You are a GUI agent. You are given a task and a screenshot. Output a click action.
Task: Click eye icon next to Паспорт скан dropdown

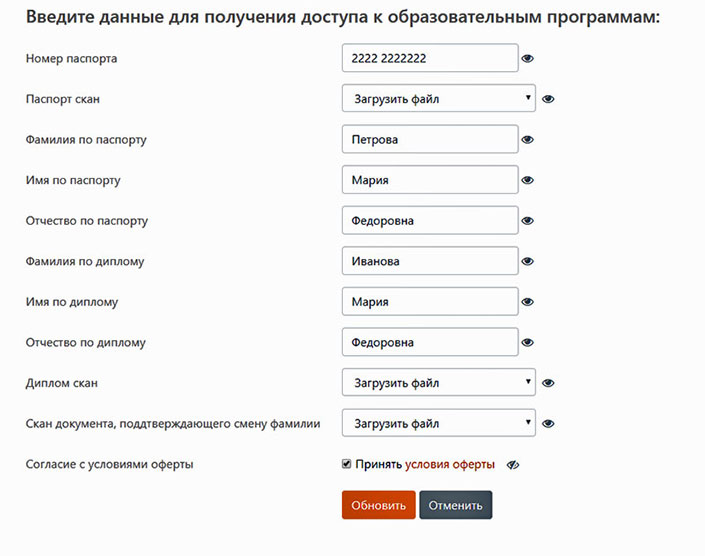click(548, 99)
